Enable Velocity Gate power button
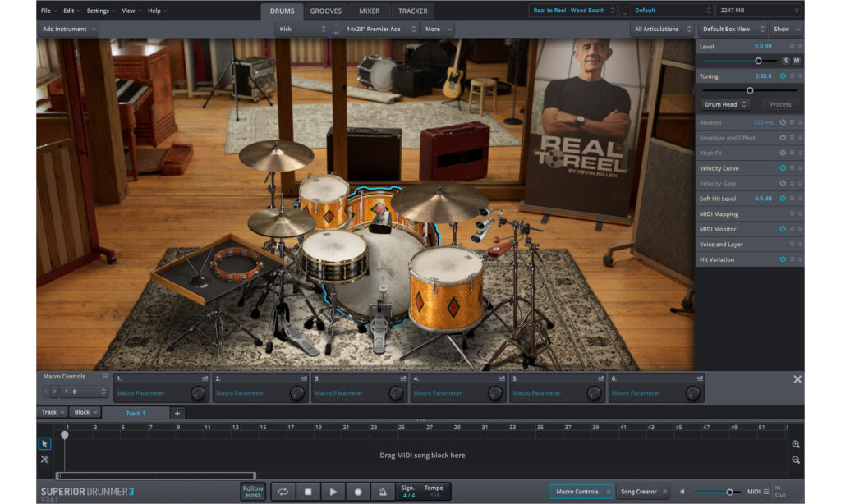841x504 pixels. [x=783, y=183]
